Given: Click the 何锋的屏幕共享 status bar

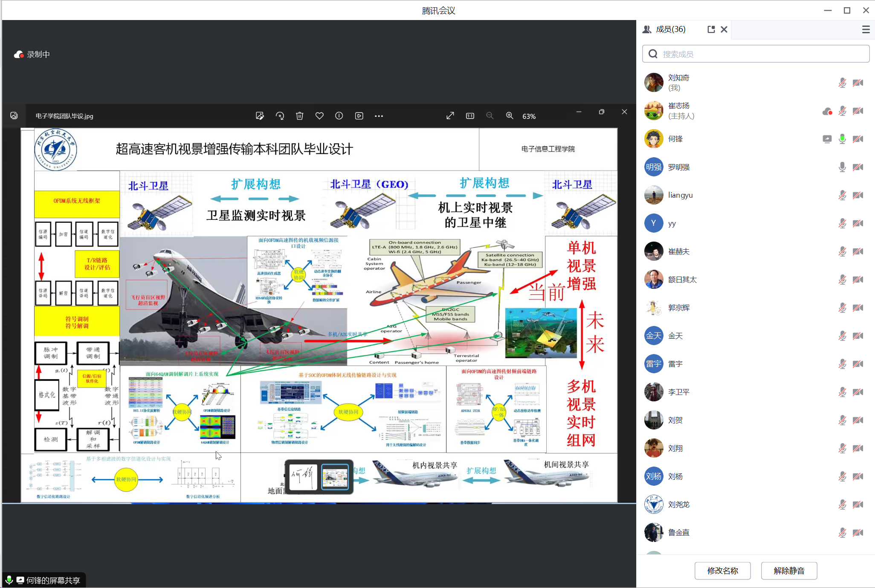Looking at the screenshot, I should click(x=44, y=580).
